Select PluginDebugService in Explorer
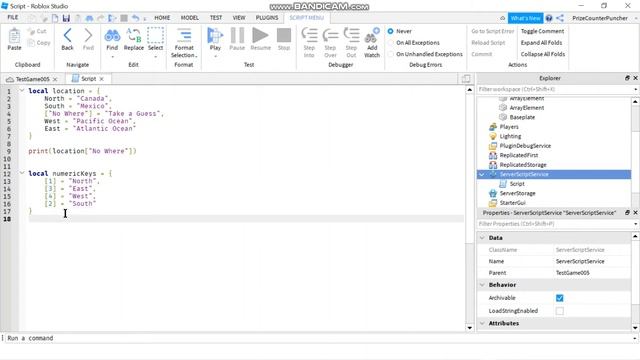Screen dimensions: 640x360 (525, 146)
